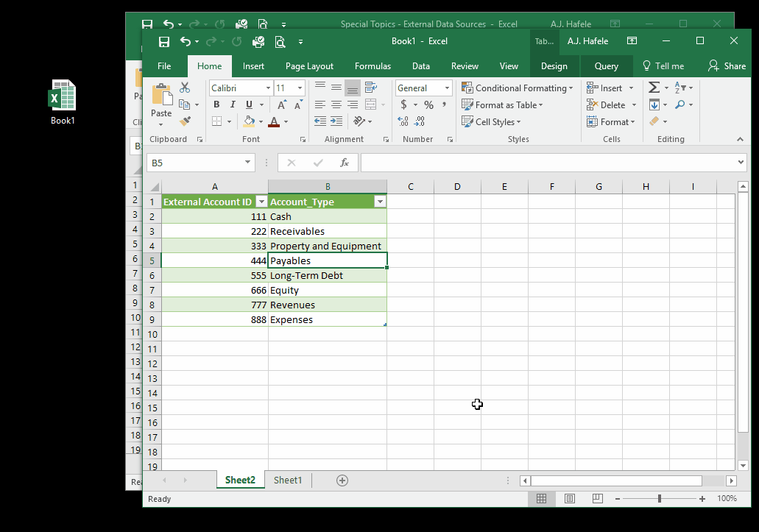Open Query ribbon tab

click(606, 66)
